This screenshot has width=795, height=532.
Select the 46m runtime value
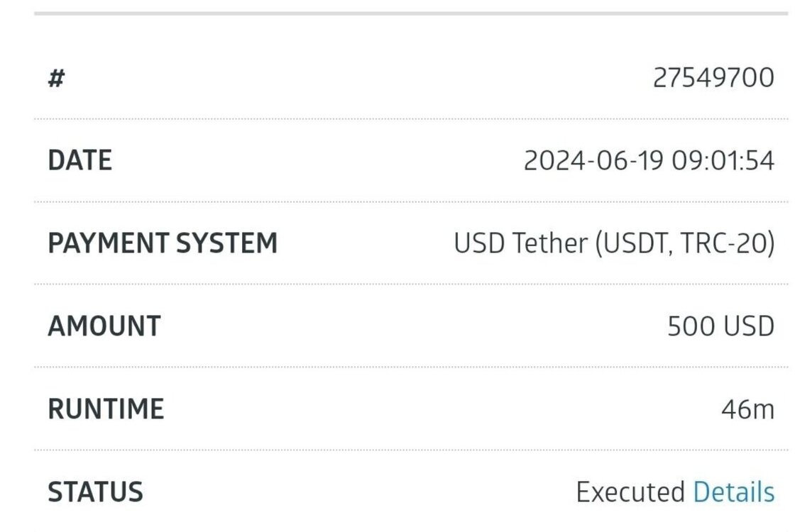(748, 409)
